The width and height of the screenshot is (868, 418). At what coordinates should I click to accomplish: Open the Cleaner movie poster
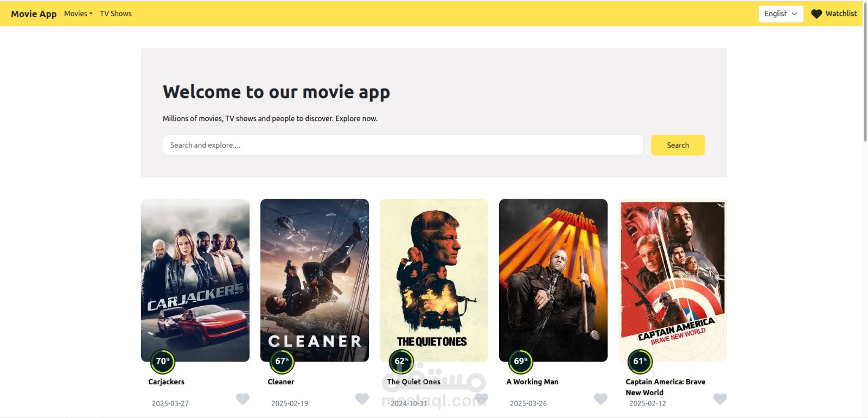(x=315, y=280)
